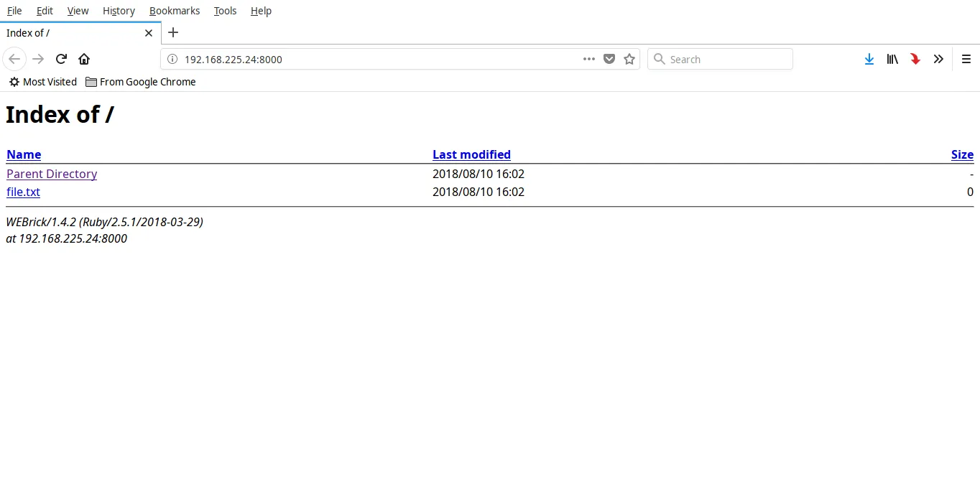Open the Tools menu
The image size is (980, 494).
(225, 11)
